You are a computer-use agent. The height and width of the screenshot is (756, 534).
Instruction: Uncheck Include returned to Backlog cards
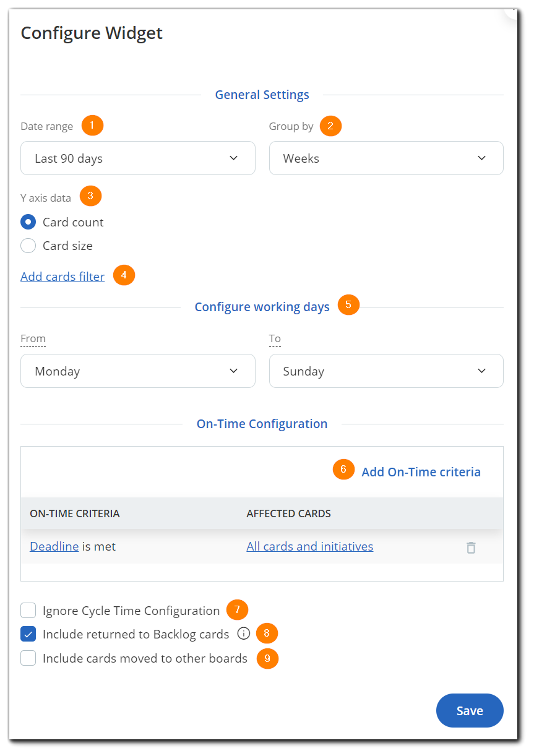point(28,634)
